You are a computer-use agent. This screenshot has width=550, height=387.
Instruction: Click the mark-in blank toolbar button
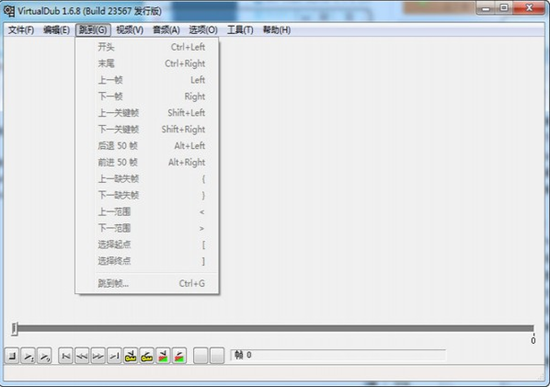[201, 356]
